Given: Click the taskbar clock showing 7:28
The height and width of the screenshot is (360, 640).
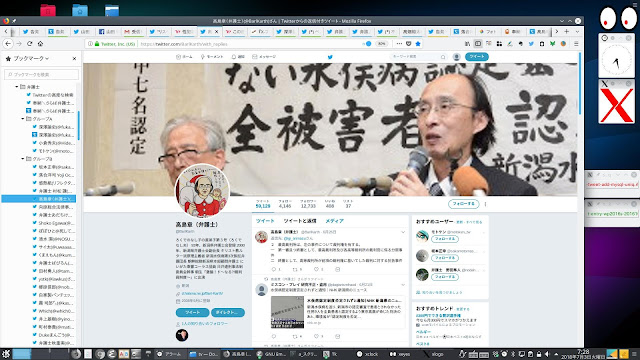Looking at the screenshot, I should pyautogui.click(x=583, y=354).
